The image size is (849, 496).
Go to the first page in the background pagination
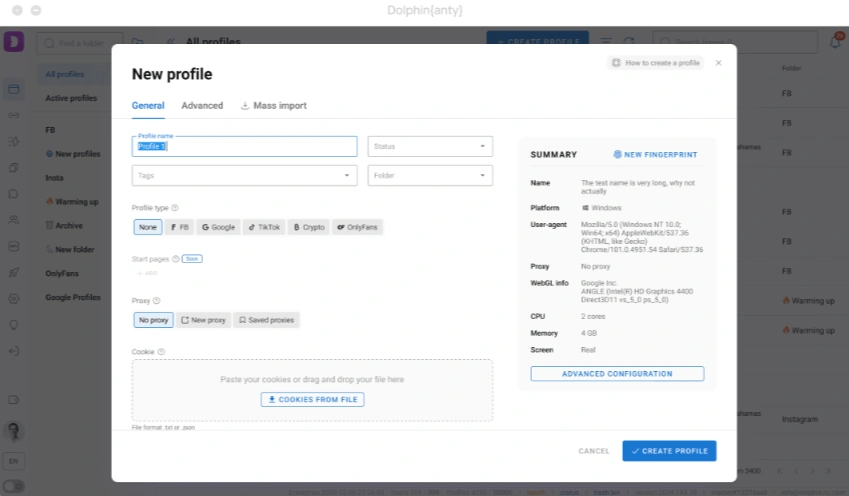(x=780, y=471)
